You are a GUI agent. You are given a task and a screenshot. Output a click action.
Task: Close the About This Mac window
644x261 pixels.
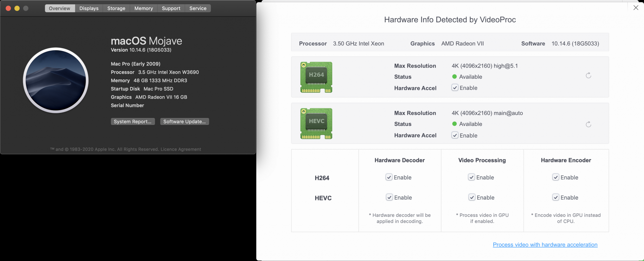8,8
